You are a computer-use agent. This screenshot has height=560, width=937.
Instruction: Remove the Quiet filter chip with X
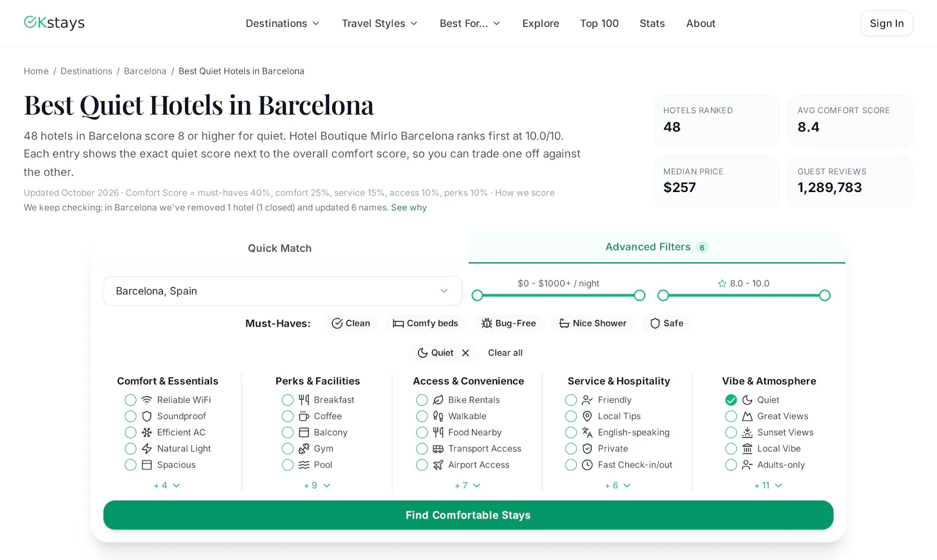tap(466, 353)
